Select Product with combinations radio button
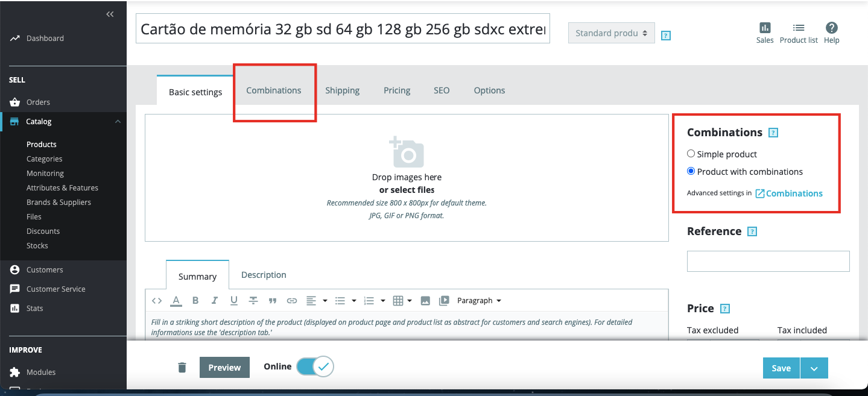Image resolution: width=868 pixels, height=396 pixels. tap(691, 171)
